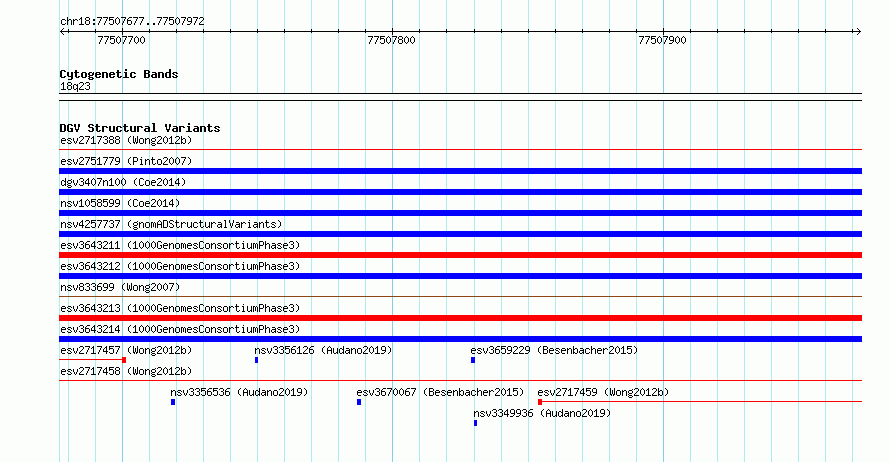The width and height of the screenshot is (890, 462).
Task: Click the chr18:77507677..77507972 region label
Action: [x=132, y=21]
